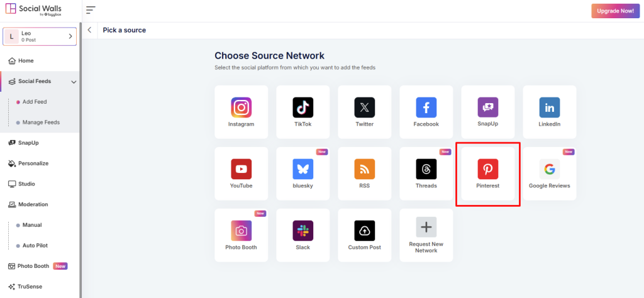Select the Bluesky butterfly icon

tap(303, 169)
